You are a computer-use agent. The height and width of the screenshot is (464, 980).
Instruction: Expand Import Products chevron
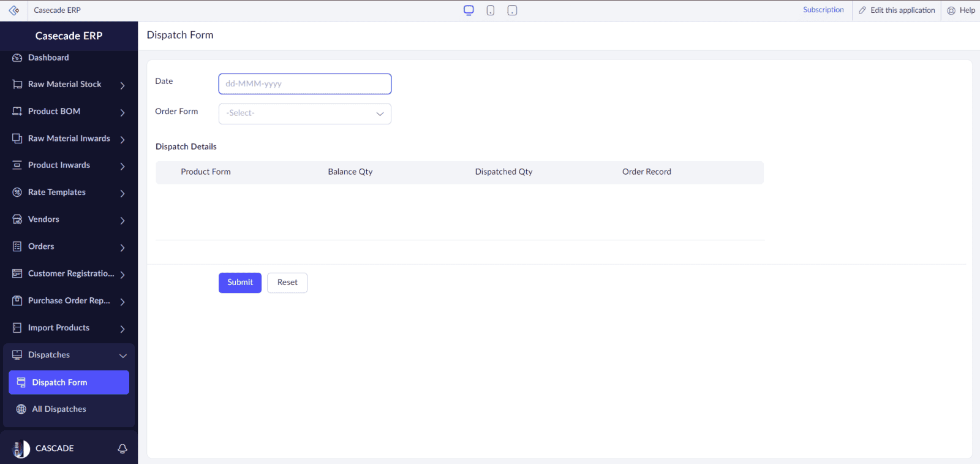[x=123, y=329]
